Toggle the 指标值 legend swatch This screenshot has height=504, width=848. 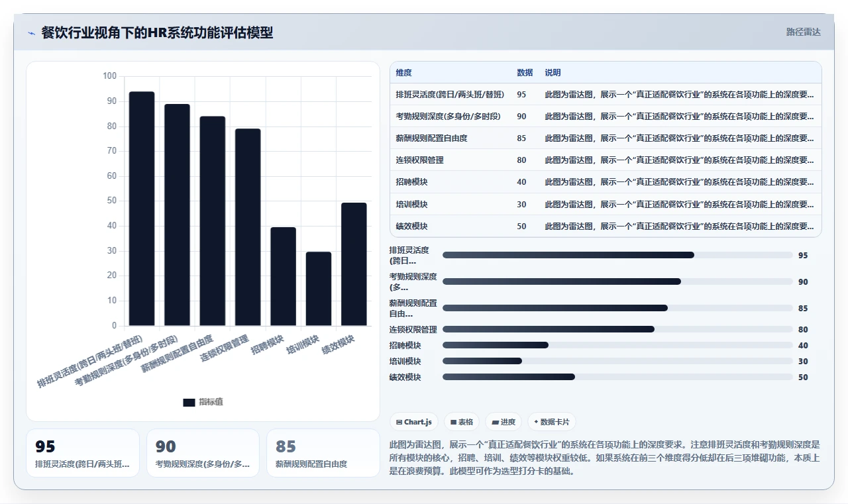coord(189,402)
